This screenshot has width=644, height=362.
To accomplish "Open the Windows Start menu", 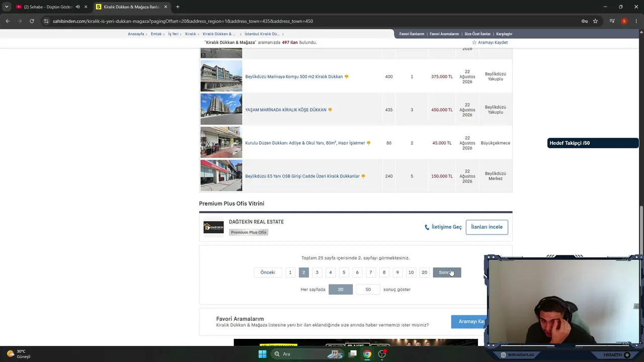I will point(262,354).
